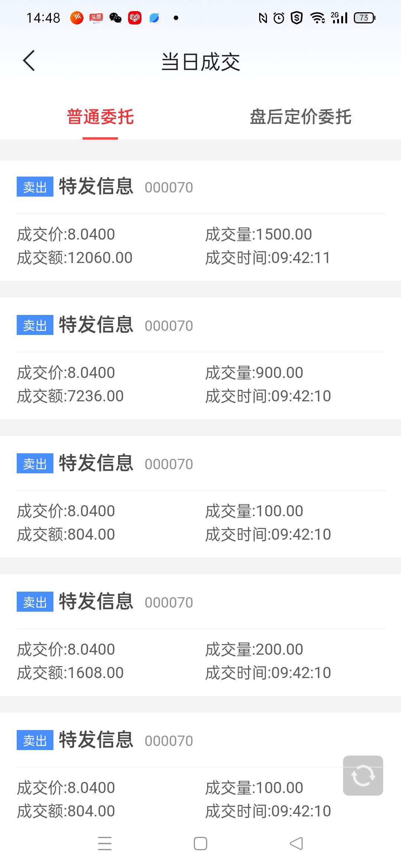Tap the Android recent apps menu icon
The width and height of the screenshot is (401, 868).
coord(105,843)
